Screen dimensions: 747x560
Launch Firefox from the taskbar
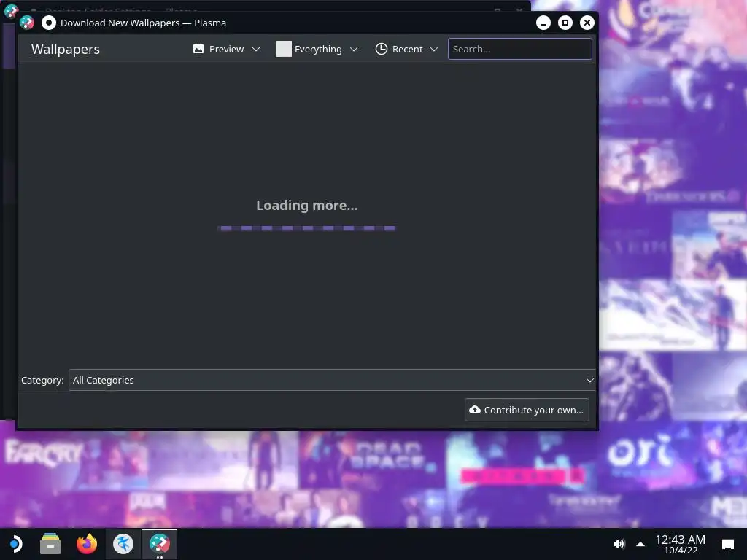click(x=87, y=544)
